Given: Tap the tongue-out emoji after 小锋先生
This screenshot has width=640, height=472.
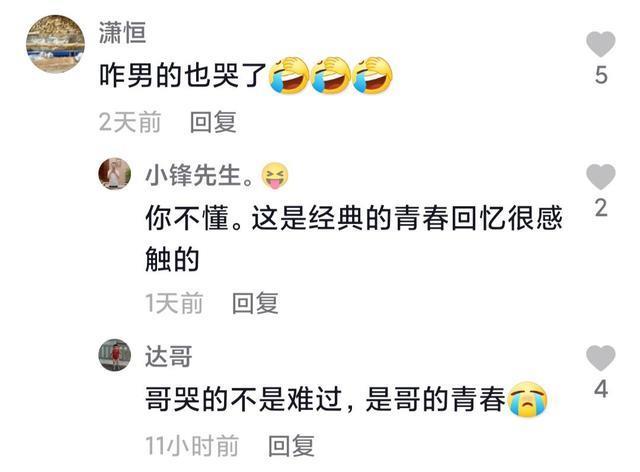Looking at the screenshot, I should point(275,176).
